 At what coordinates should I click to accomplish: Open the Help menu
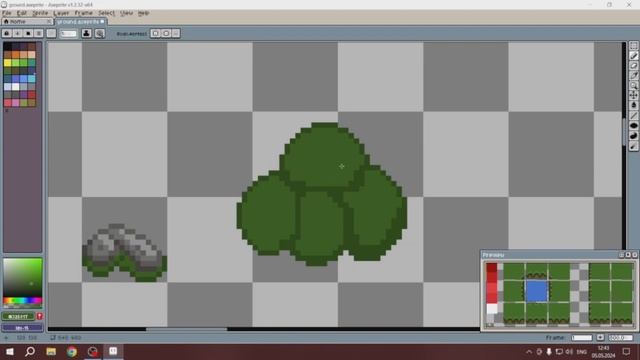click(x=143, y=13)
